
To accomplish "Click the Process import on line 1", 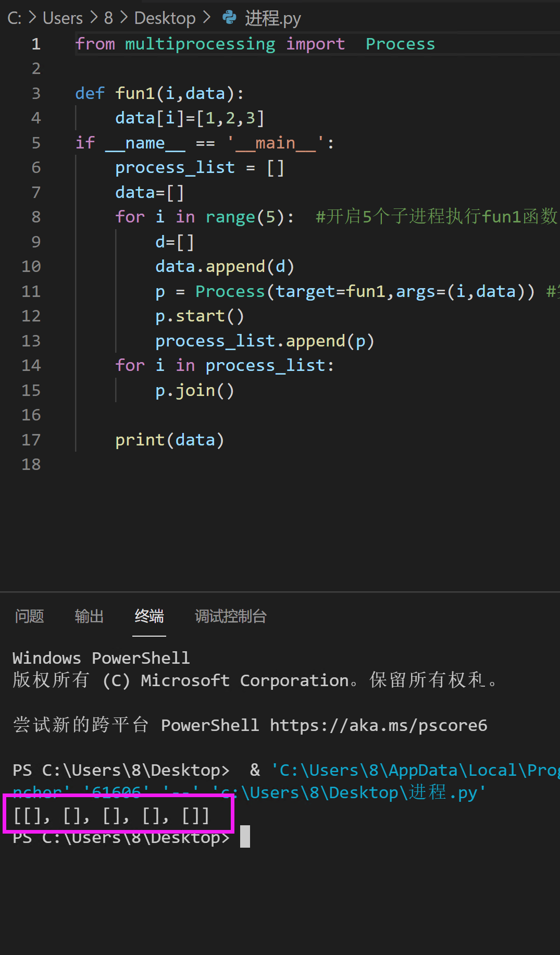I will (x=400, y=44).
